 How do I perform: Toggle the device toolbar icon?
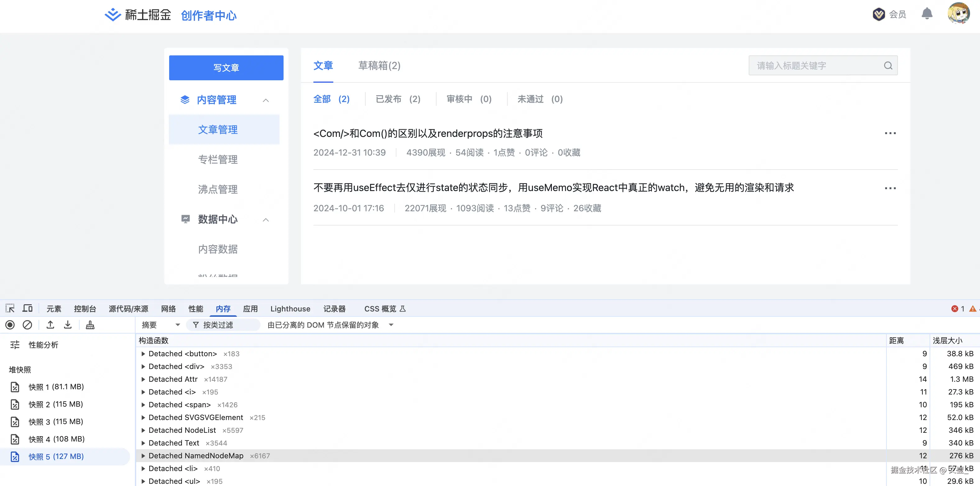(x=28, y=308)
